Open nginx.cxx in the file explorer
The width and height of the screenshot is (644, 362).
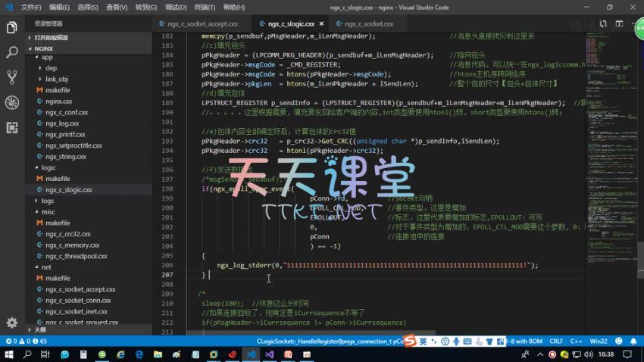click(58, 101)
